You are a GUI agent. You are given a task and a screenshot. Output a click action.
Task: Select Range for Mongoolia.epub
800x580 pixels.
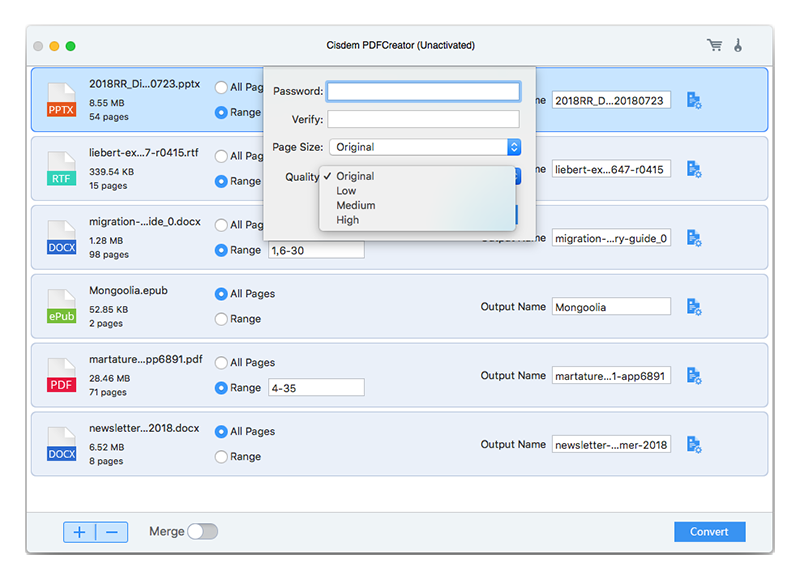click(221, 319)
